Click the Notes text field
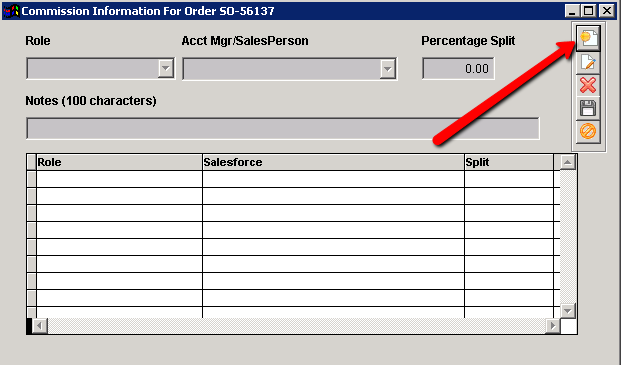Image resolution: width=621 pixels, height=365 pixels. (283, 128)
